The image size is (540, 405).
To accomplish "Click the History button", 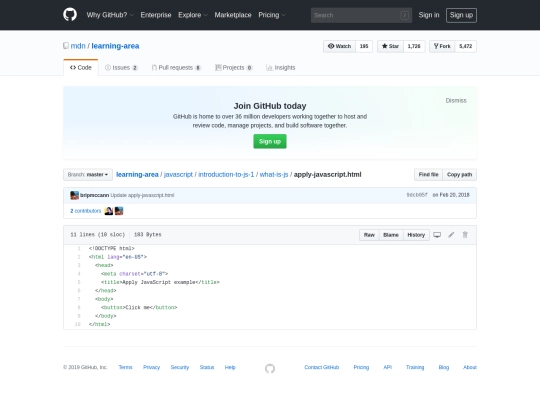I will click(x=416, y=235).
